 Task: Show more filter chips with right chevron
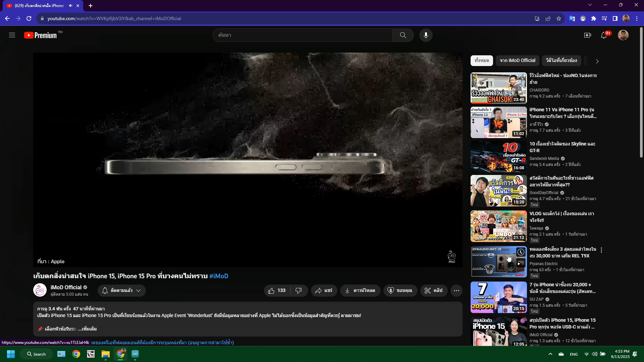tap(597, 61)
